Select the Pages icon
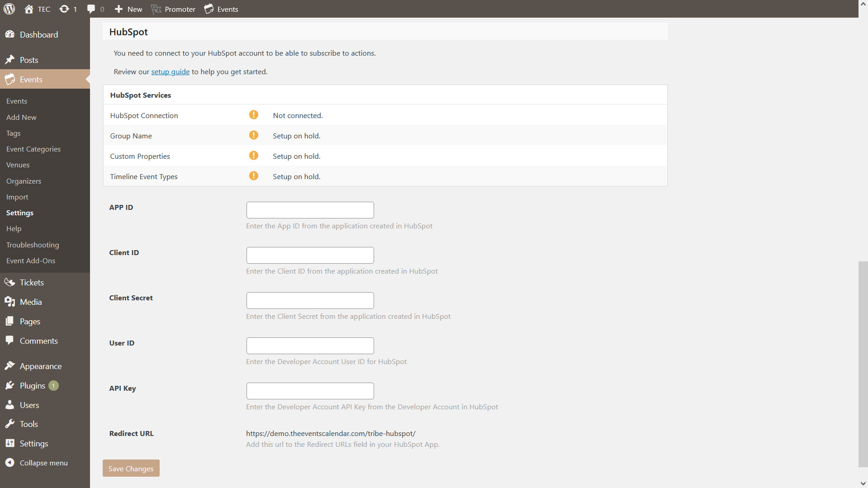This screenshot has height=488, width=868. tap(10, 321)
